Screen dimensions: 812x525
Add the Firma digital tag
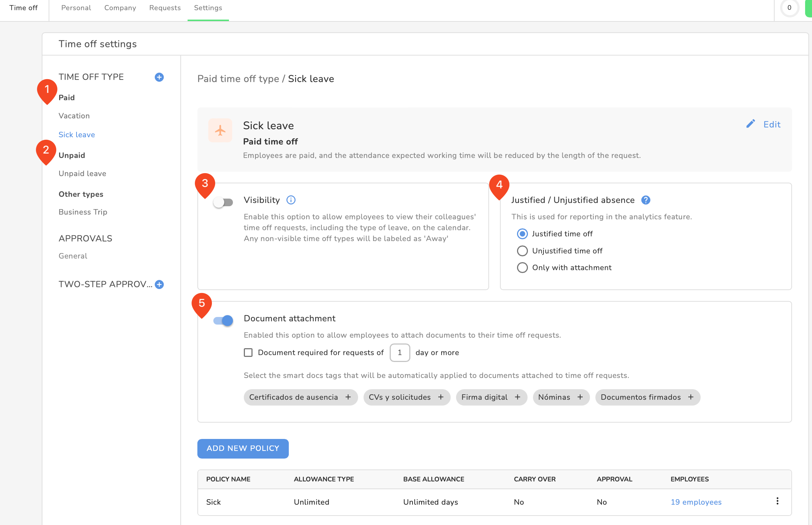pyautogui.click(x=517, y=397)
